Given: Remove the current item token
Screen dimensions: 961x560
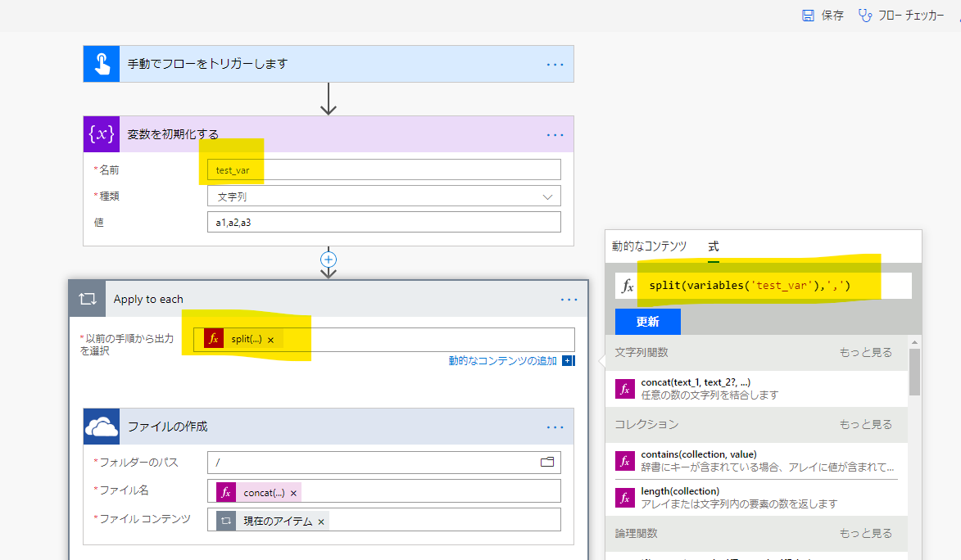Looking at the screenshot, I should (321, 522).
